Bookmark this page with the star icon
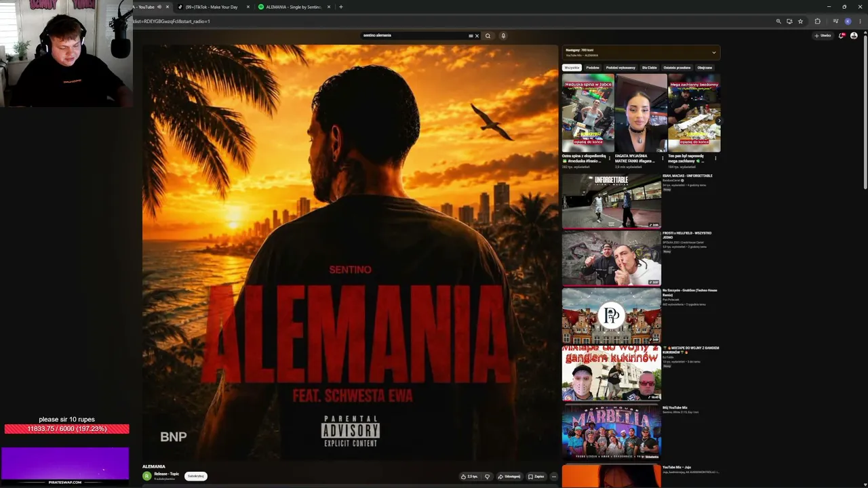Image resolution: width=868 pixels, height=488 pixels. 800,21
